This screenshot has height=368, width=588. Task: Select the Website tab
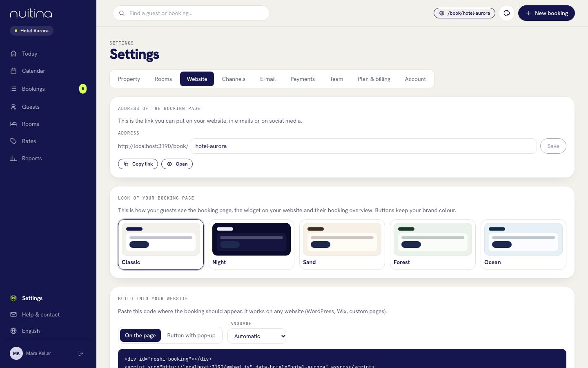197,79
